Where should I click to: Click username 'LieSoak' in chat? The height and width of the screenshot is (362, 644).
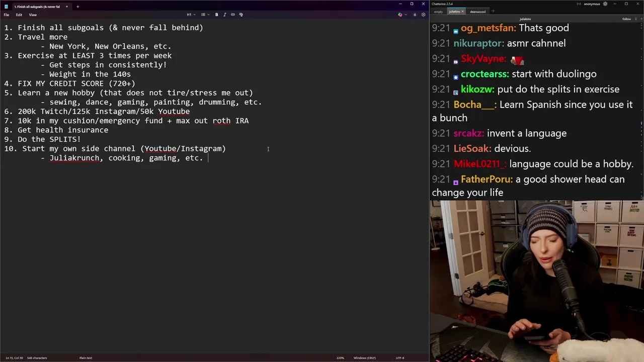click(472, 148)
